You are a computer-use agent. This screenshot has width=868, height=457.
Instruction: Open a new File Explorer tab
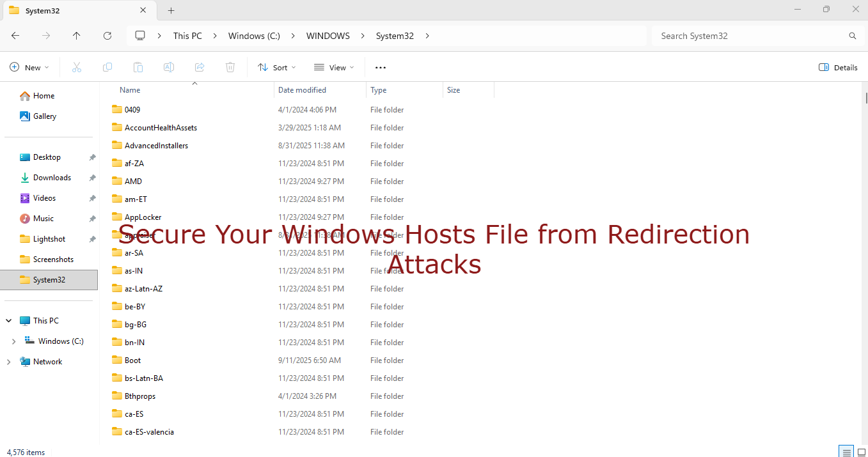pyautogui.click(x=170, y=10)
